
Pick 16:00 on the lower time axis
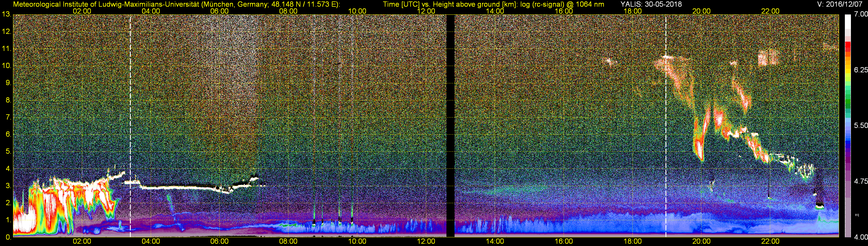coord(564,241)
